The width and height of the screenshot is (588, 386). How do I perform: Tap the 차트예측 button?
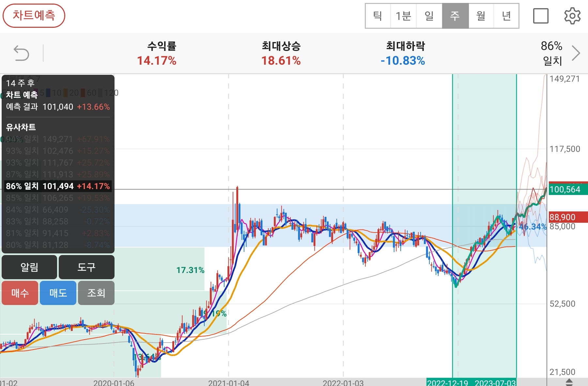(34, 15)
